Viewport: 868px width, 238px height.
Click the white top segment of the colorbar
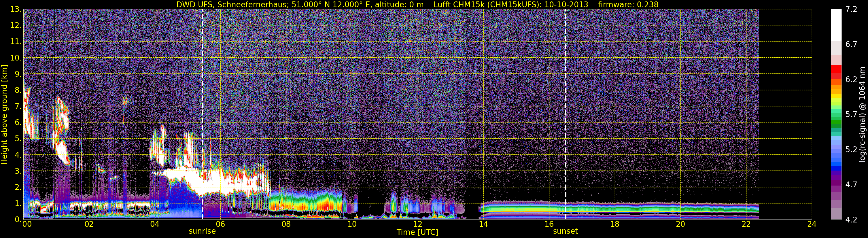tap(836, 25)
